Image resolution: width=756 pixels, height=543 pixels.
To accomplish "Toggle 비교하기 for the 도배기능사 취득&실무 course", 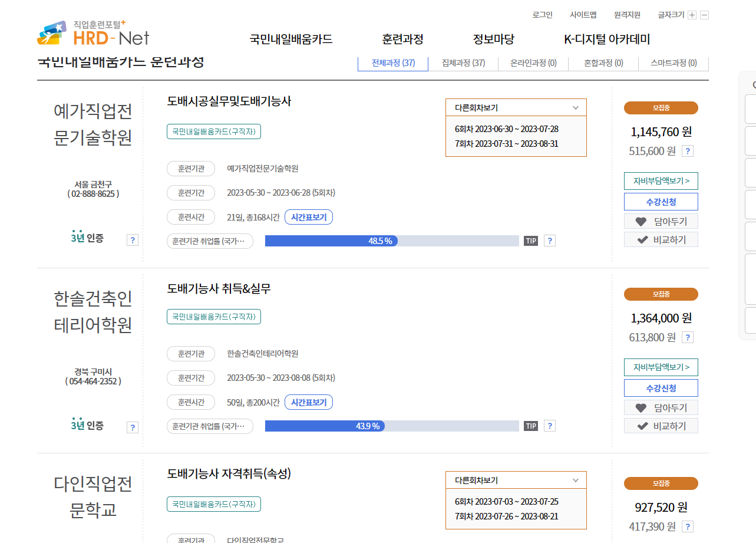I will (661, 425).
